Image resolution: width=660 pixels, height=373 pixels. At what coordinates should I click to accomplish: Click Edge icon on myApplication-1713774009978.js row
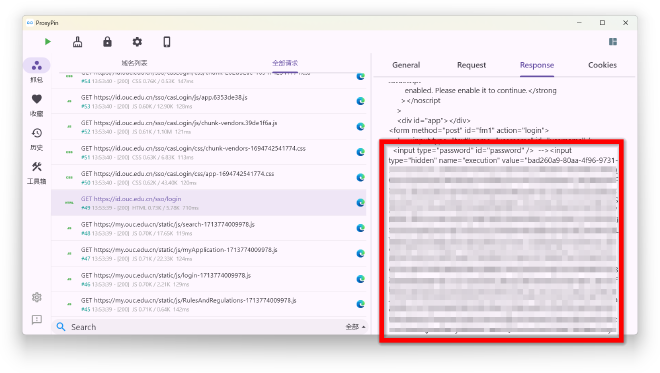[360, 253]
